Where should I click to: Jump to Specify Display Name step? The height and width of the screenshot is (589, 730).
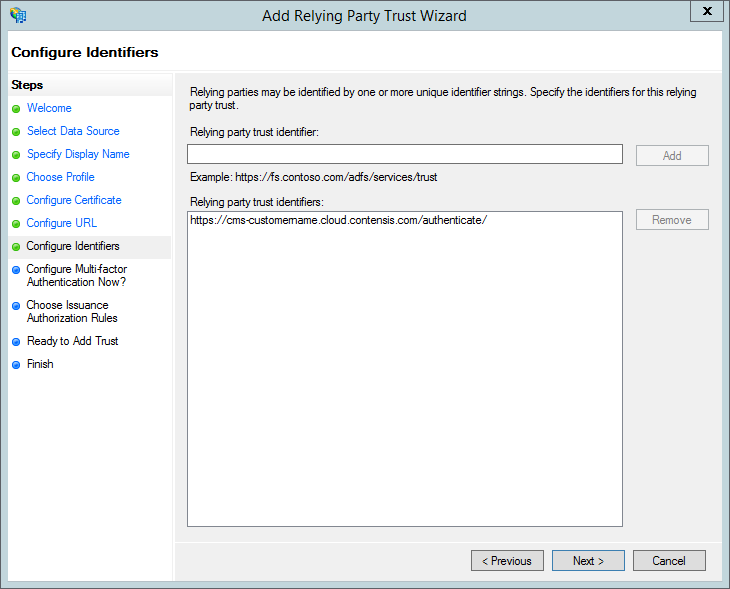click(x=78, y=154)
